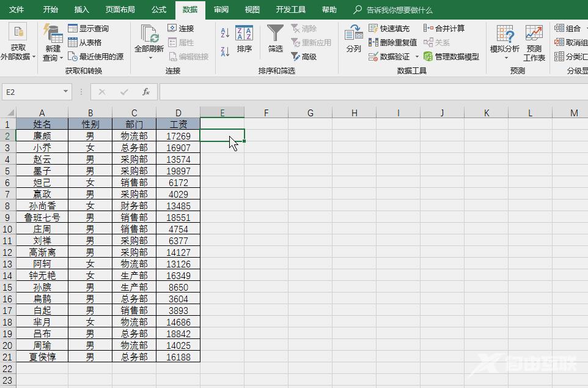This screenshot has height=388, width=588.
Task: Click Remove Duplicates (删除重复值)
Action: tap(392, 42)
